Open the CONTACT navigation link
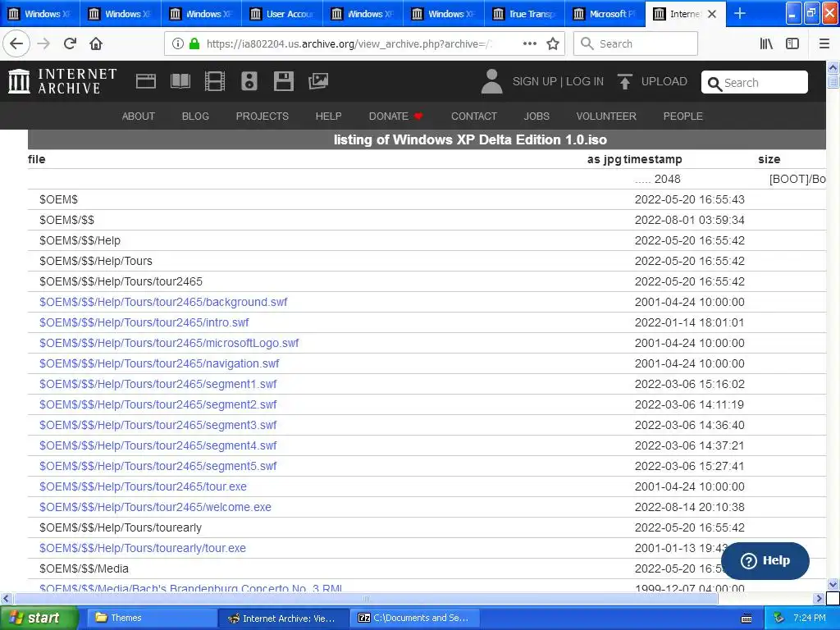 click(474, 116)
